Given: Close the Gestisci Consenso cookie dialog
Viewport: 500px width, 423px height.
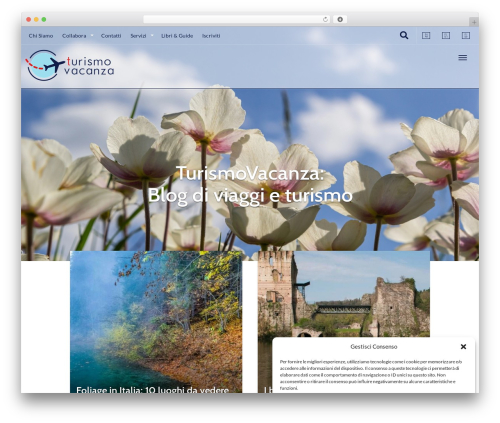Looking at the screenshot, I should 463,347.
